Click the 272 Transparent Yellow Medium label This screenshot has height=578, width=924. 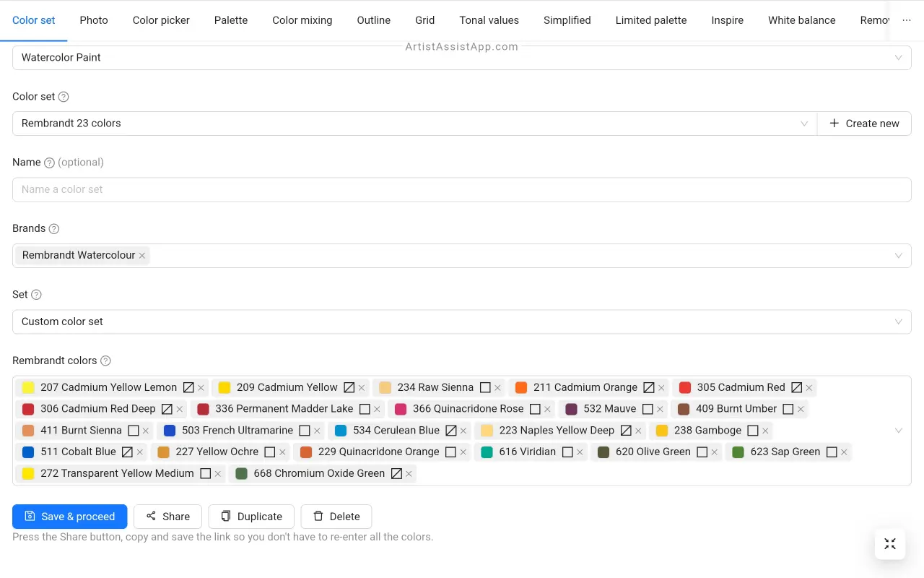click(x=117, y=474)
